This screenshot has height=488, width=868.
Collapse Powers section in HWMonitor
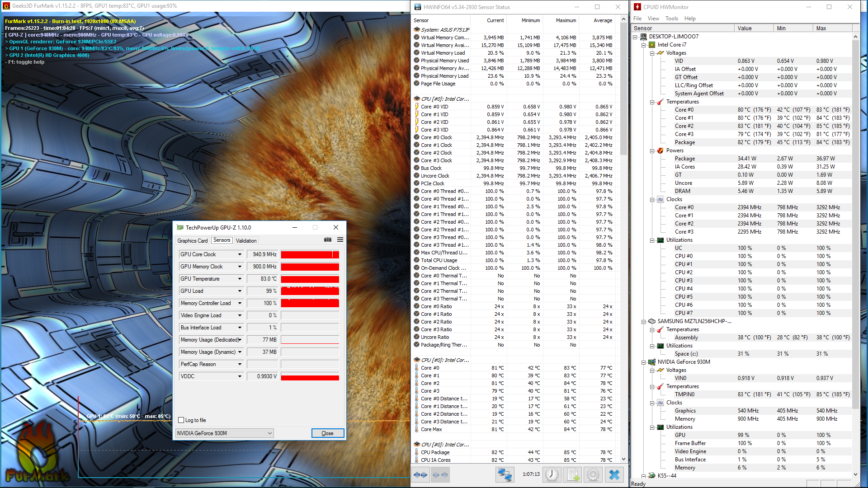[x=652, y=150]
